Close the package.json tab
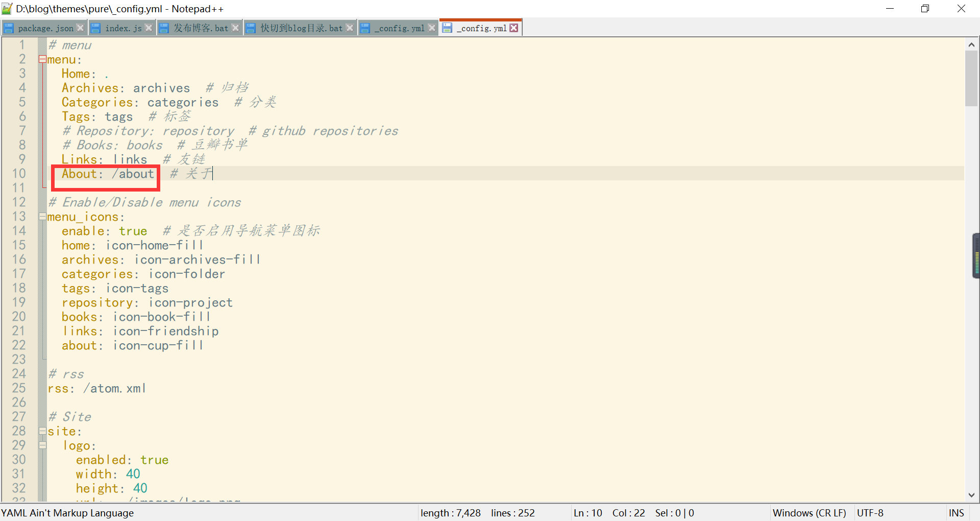This screenshot has height=521, width=980. [x=80, y=28]
